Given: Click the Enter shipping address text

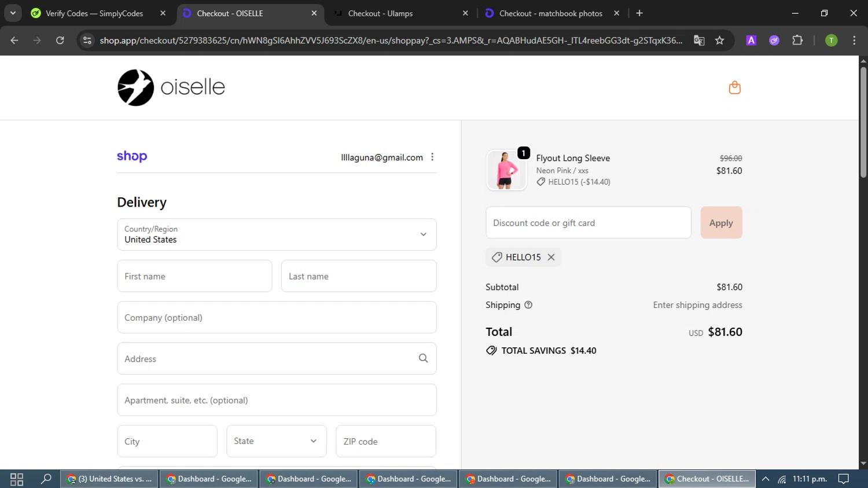Looking at the screenshot, I should pos(697,305).
